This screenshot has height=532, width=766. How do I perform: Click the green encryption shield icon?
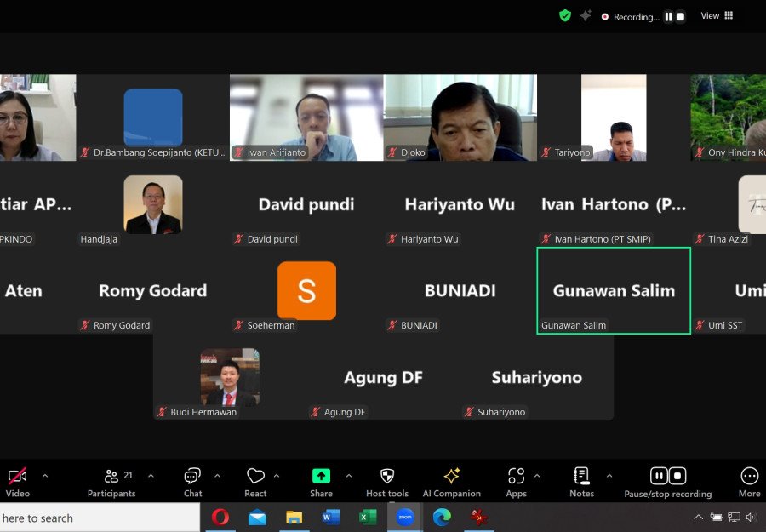[x=565, y=15]
